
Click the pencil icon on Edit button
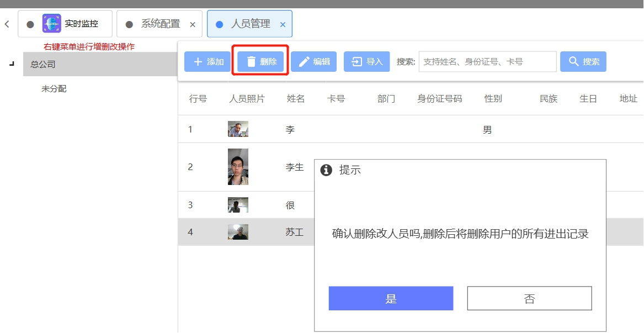click(304, 62)
